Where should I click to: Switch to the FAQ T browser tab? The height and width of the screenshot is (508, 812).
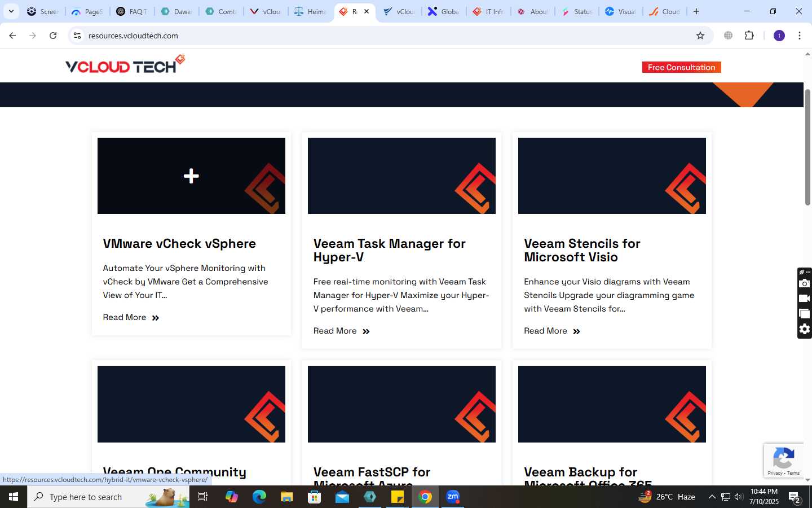(x=133, y=11)
